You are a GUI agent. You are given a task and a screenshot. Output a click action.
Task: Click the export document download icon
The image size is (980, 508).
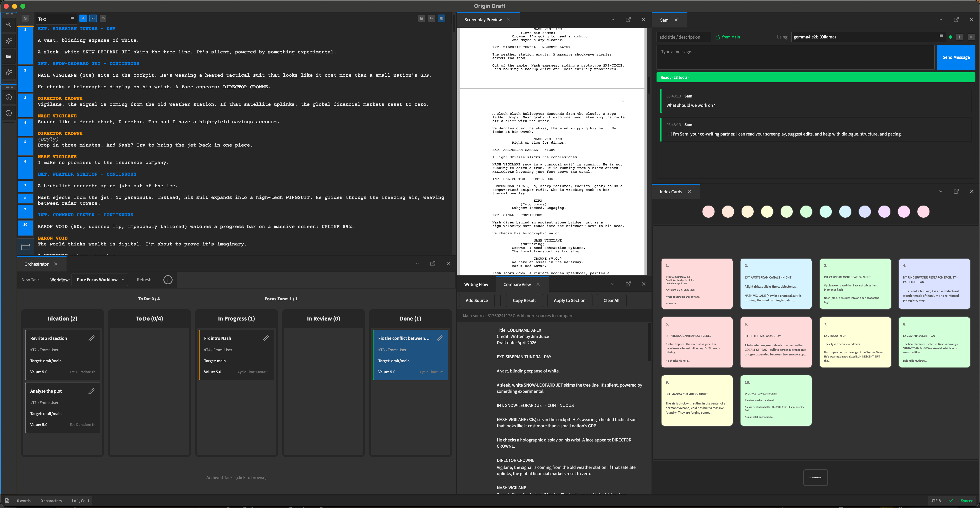pos(422,18)
